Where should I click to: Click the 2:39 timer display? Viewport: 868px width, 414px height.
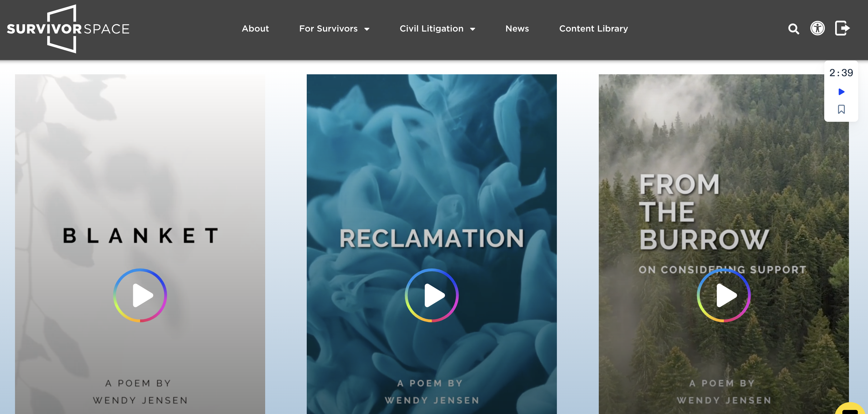coord(841,73)
